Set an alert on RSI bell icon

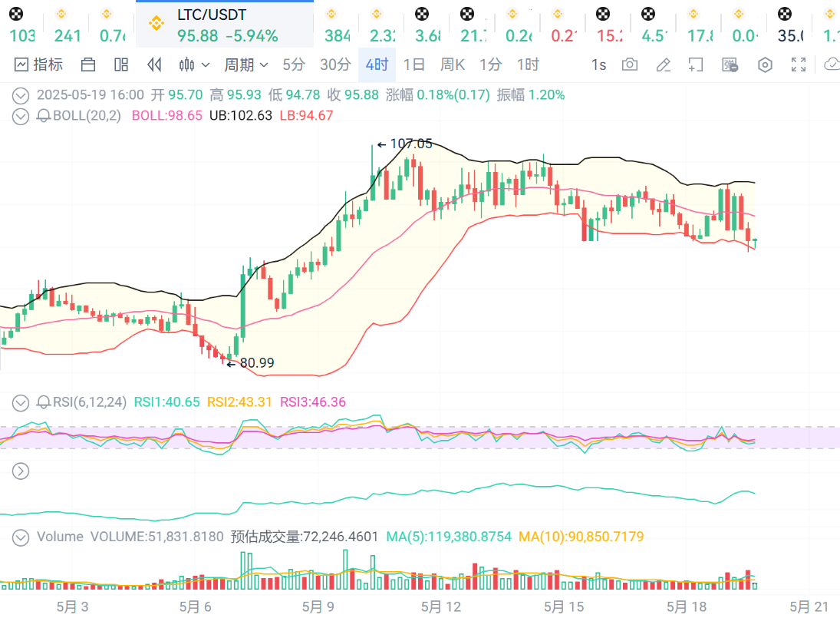tap(44, 402)
